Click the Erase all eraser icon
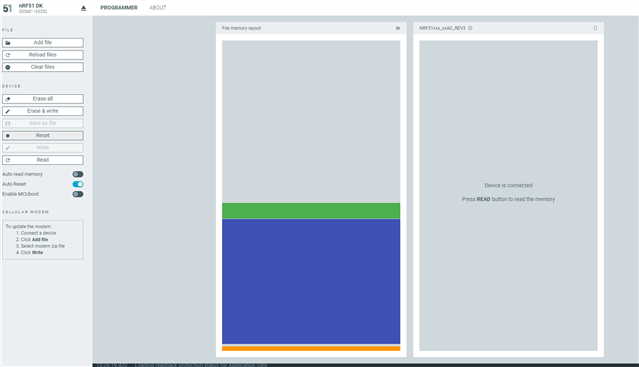This screenshot has width=639, height=367. click(8, 99)
